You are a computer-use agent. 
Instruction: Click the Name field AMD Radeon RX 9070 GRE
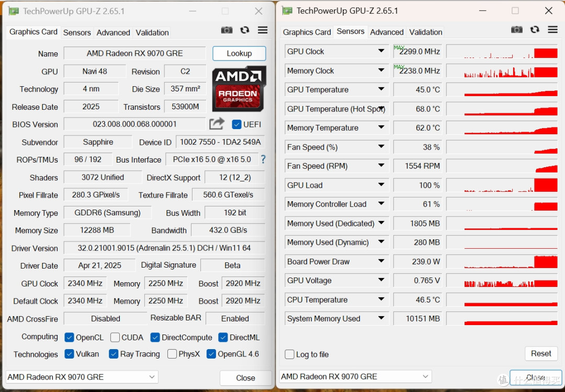(135, 53)
